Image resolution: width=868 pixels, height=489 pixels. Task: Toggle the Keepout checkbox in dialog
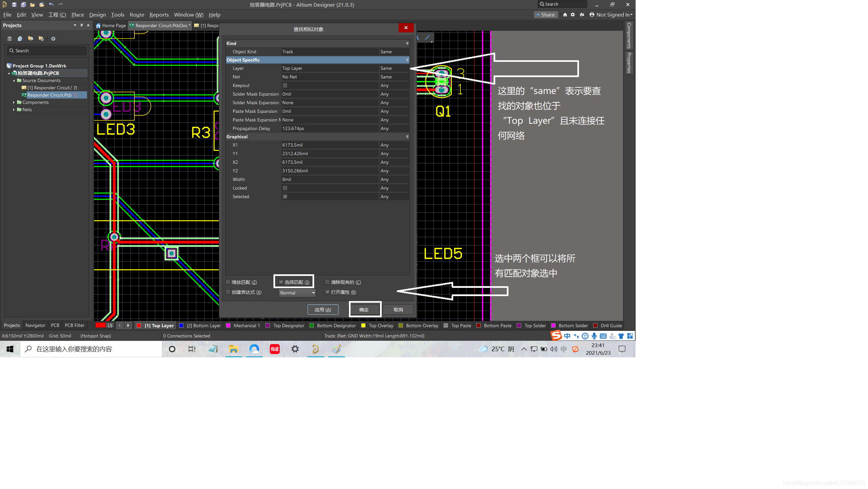tap(285, 86)
